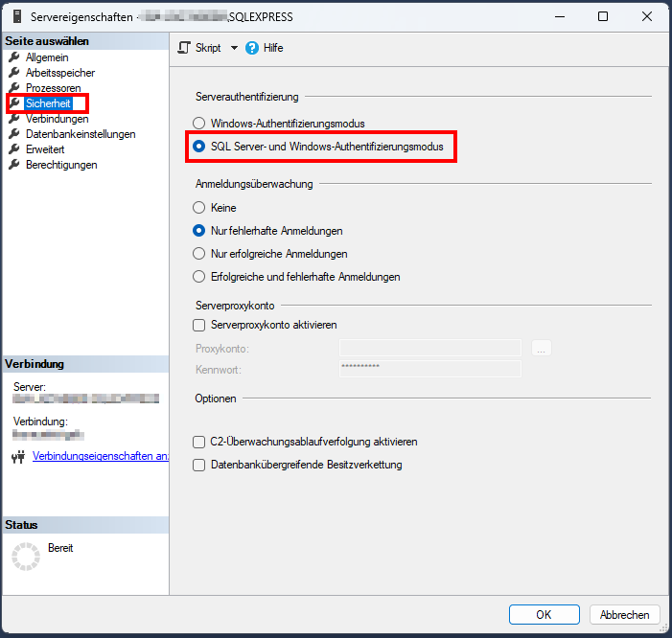Select Windows-Authentifizierungsmodus radio button
This screenshot has width=672, height=638.
click(198, 124)
